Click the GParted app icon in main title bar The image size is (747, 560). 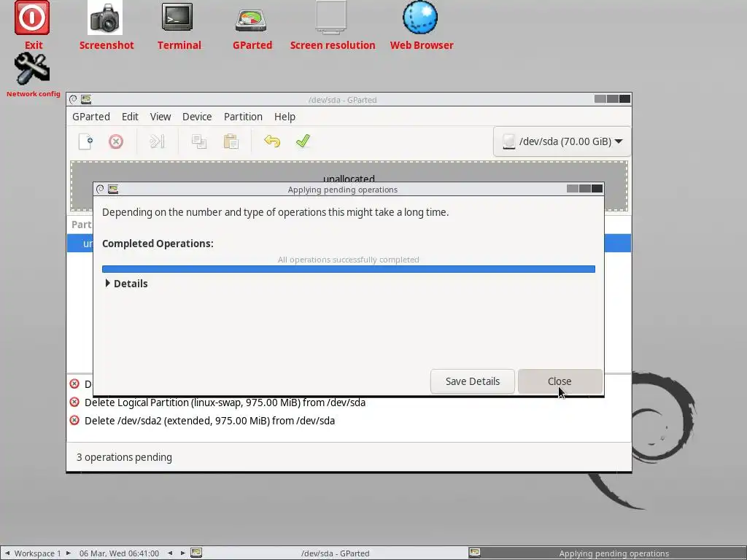pyautogui.click(x=86, y=99)
